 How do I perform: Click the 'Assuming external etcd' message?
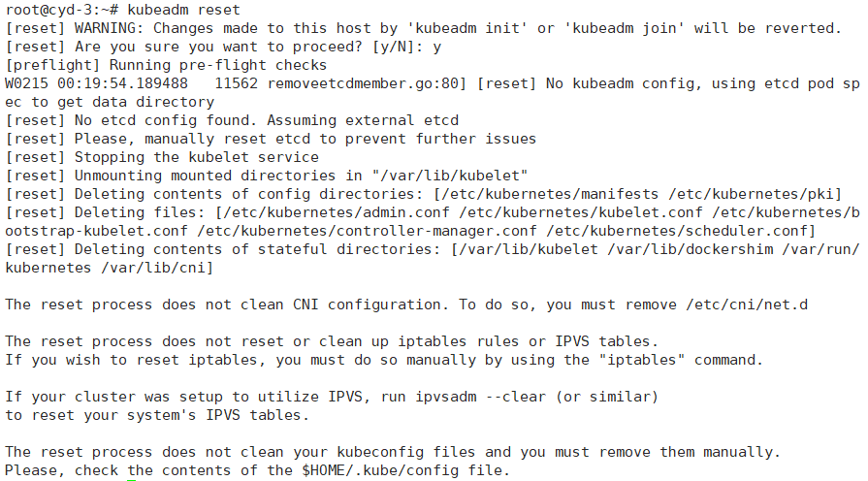pyautogui.click(x=363, y=120)
